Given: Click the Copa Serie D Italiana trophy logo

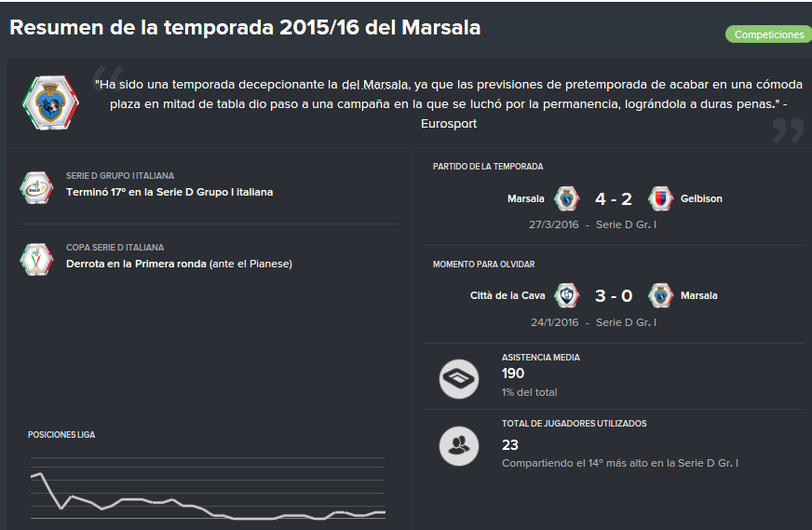Looking at the screenshot, I should [x=36, y=259].
